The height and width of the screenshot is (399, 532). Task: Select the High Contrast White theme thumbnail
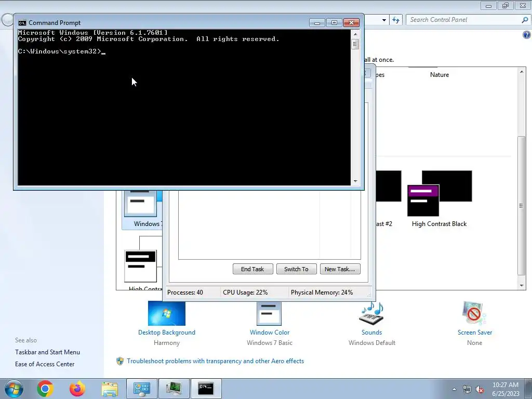pos(140,266)
